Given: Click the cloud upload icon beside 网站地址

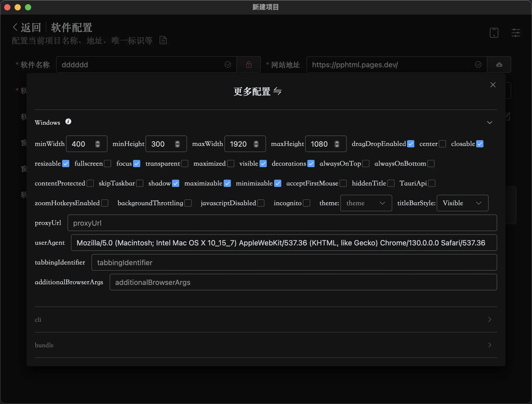Looking at the screenshot, I should 499,64.
